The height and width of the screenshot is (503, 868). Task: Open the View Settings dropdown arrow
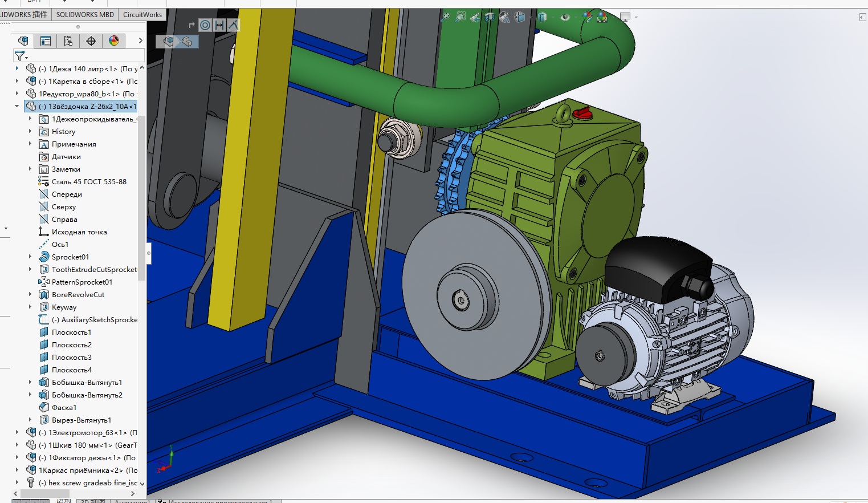point(636,17)
